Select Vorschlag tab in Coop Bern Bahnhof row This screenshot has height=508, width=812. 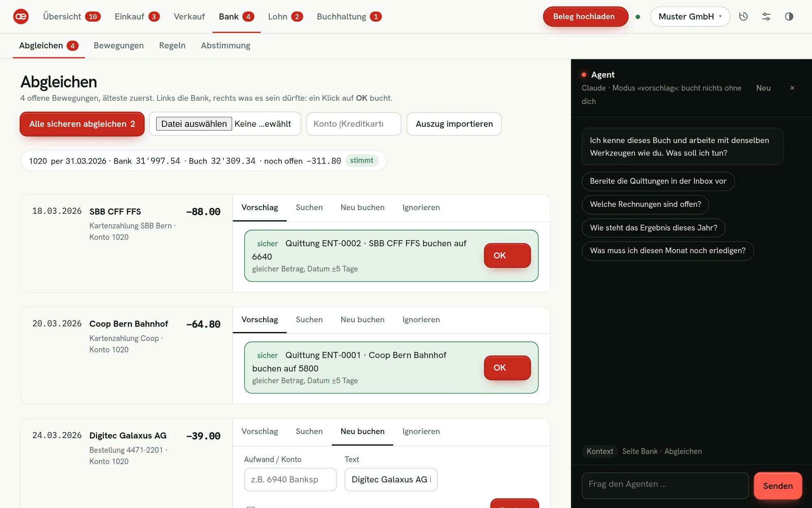tap(260, 320)
